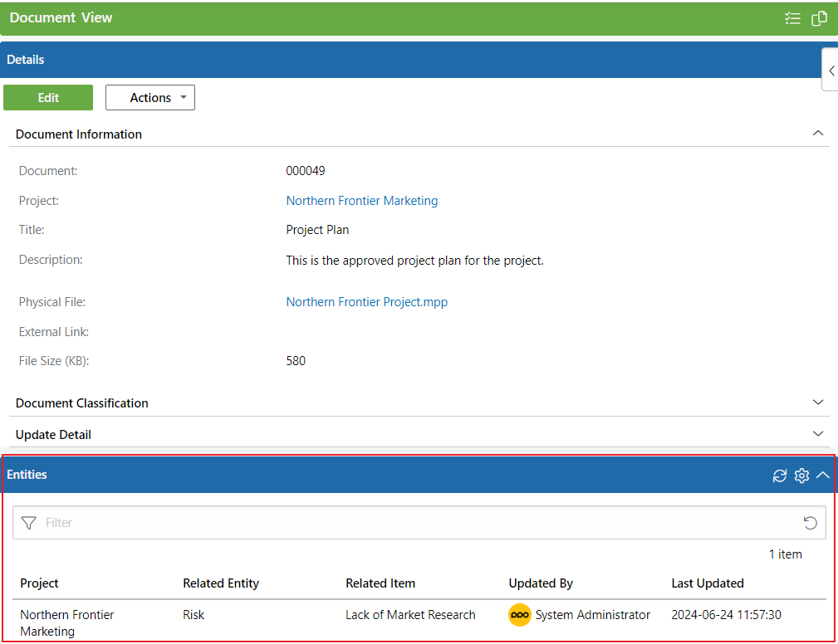Select the Lack of Market Research row

tap(410, 615)
